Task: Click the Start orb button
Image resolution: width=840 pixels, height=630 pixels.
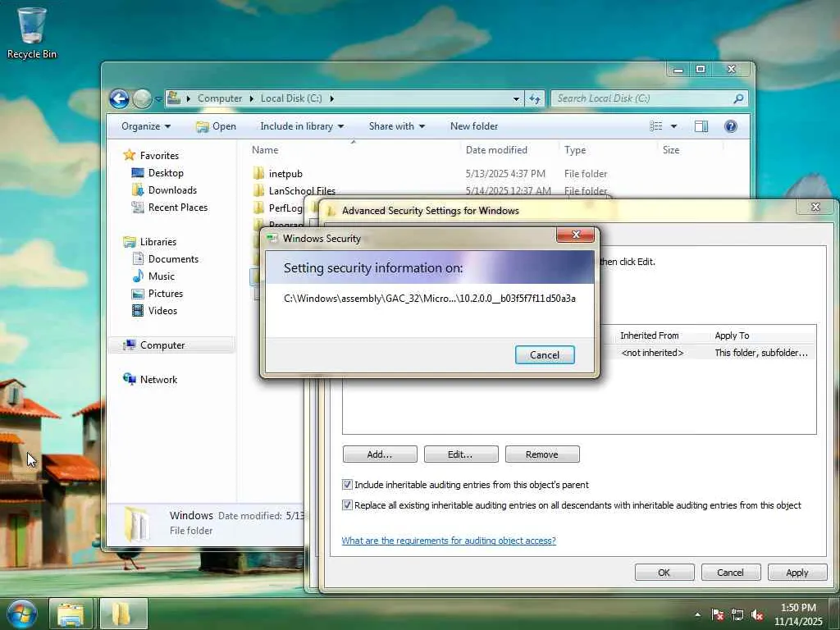Action: [22, 614]
